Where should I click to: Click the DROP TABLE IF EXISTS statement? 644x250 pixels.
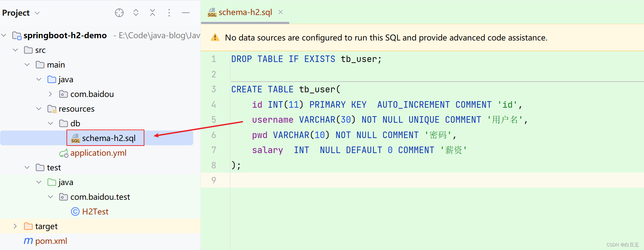pyautogui.click(x=306, y=59)
